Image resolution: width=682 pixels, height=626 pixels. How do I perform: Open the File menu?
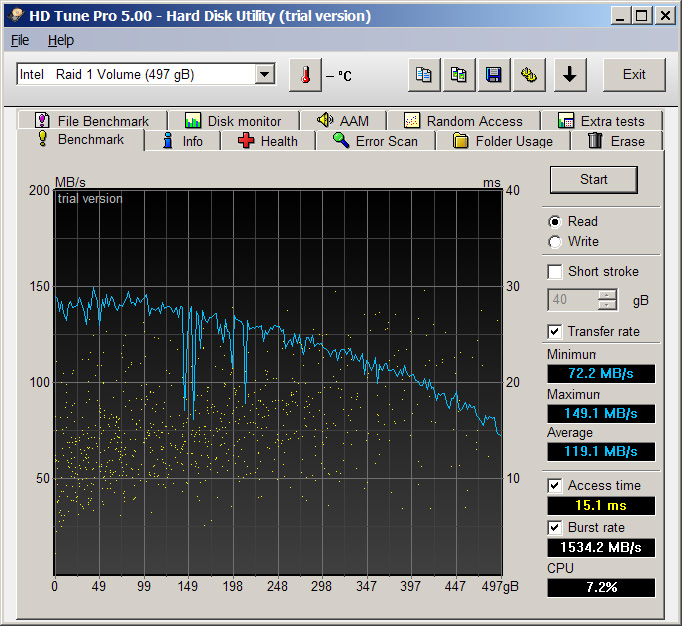(20, 40)
